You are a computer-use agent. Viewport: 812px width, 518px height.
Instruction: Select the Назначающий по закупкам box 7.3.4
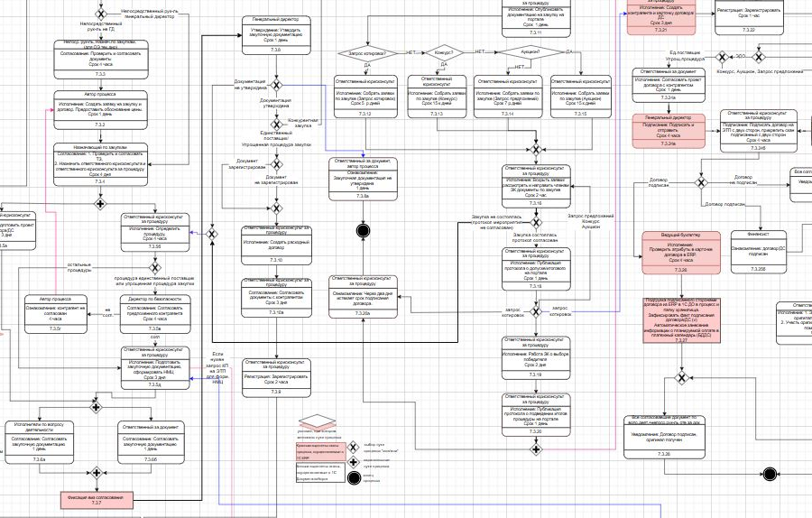point(101,165)
